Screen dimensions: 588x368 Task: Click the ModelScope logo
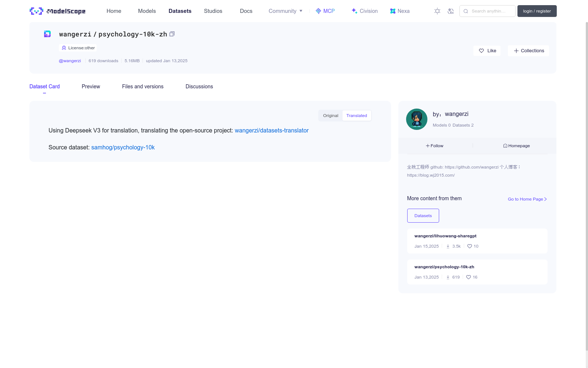click(58, 11)
